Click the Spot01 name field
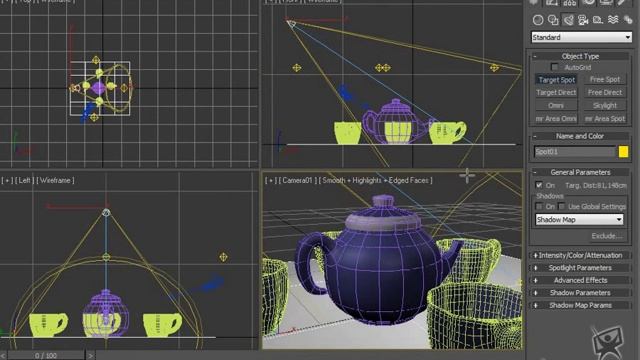The image size is (640, 360). 574,152
